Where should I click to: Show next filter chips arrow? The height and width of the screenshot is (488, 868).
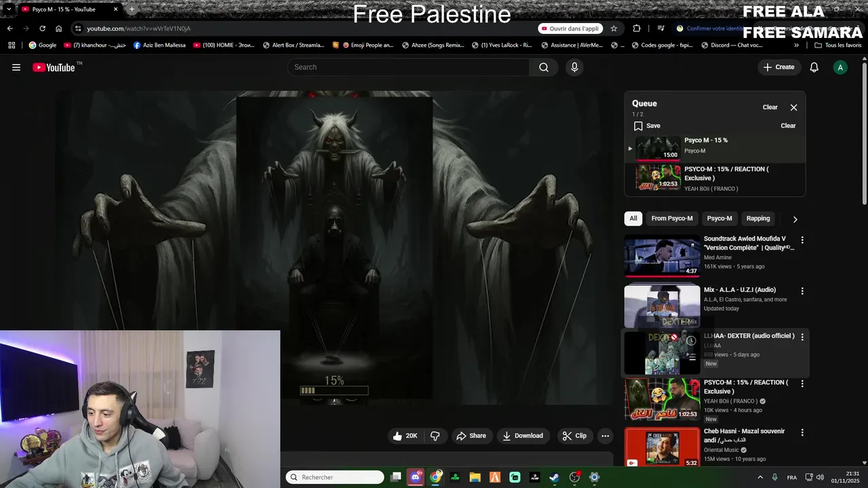(x=795, y=219)
